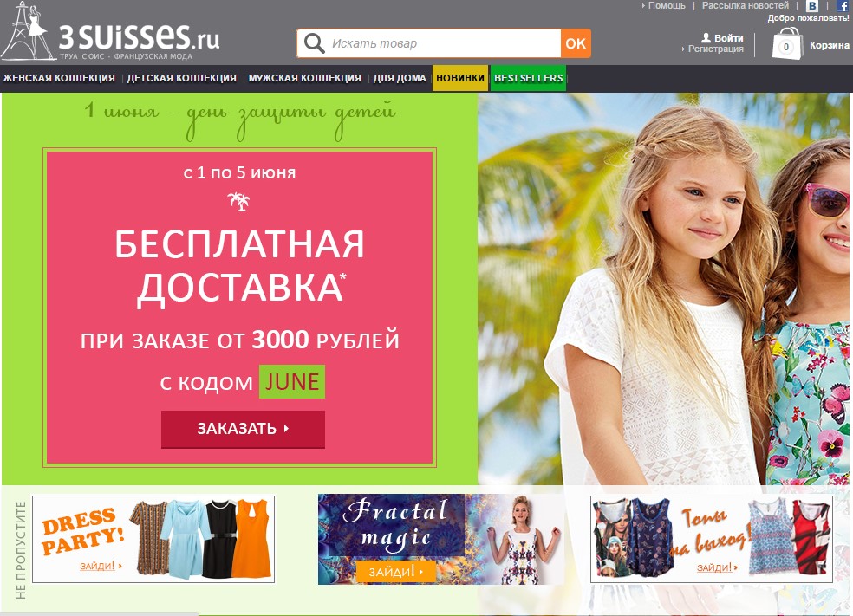Click the user icon beside Войти
Image resolution: width=853 pixels, height=616 pixels.
pyautogui.click(x=706, y=37)
